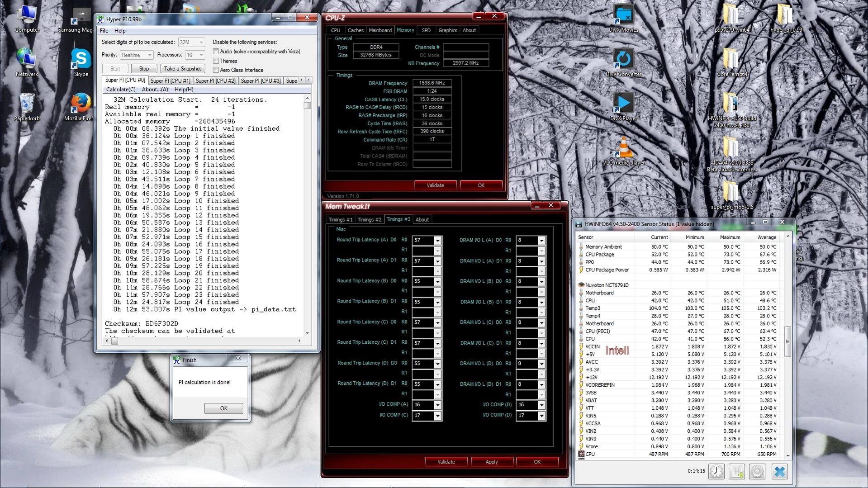Click the right tab-scroll arrow in Hyper PI
This screenshot has width=868, height=488.
tap(308, 80)
